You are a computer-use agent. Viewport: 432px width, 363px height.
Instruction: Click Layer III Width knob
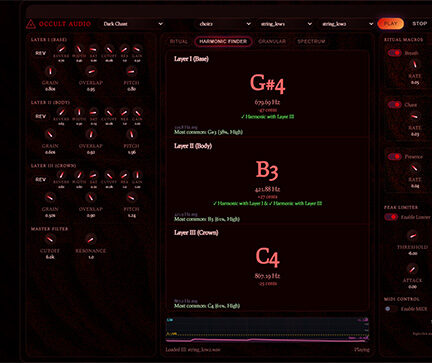(79, 175)
